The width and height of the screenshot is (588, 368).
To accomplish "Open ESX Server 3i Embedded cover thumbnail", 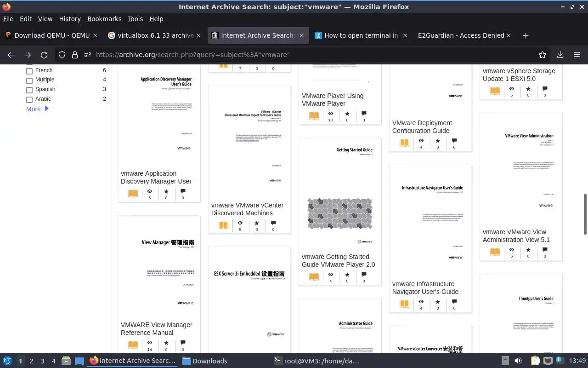I will [x=249, y=300].
